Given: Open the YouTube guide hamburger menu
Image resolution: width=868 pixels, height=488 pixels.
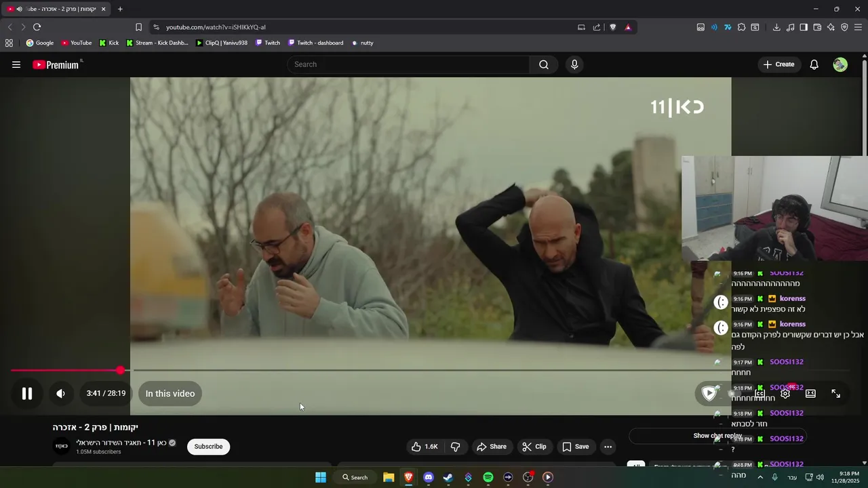Looking at the screenshot, I should coord(16,64).
